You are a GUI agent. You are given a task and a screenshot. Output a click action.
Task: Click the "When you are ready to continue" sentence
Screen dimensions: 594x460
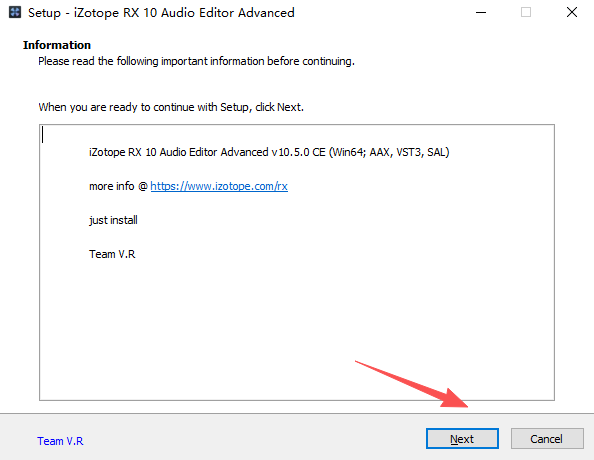171,107
